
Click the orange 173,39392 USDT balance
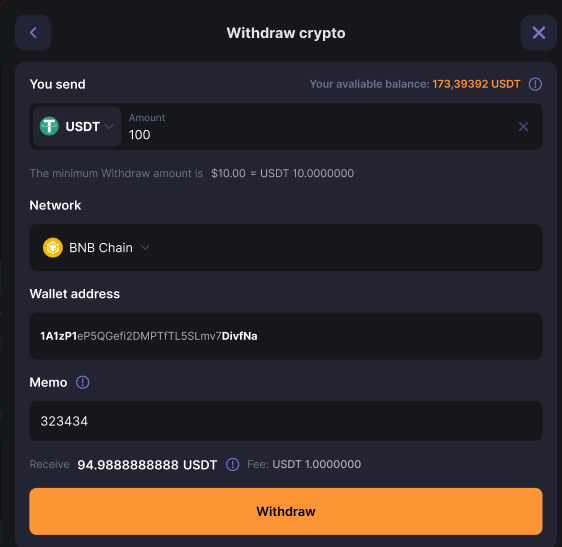[476, 84]
